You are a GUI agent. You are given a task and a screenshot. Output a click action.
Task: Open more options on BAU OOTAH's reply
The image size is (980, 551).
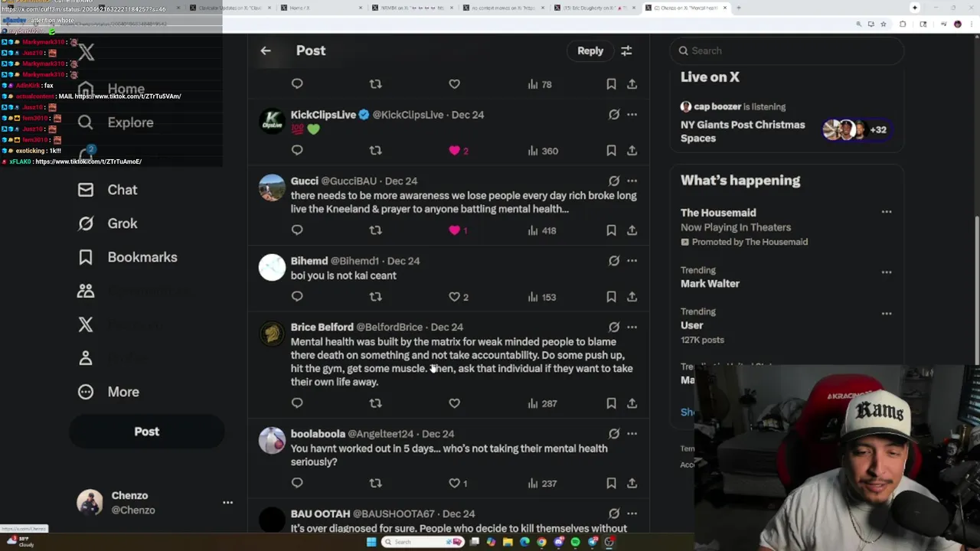[x=632, y=514]
